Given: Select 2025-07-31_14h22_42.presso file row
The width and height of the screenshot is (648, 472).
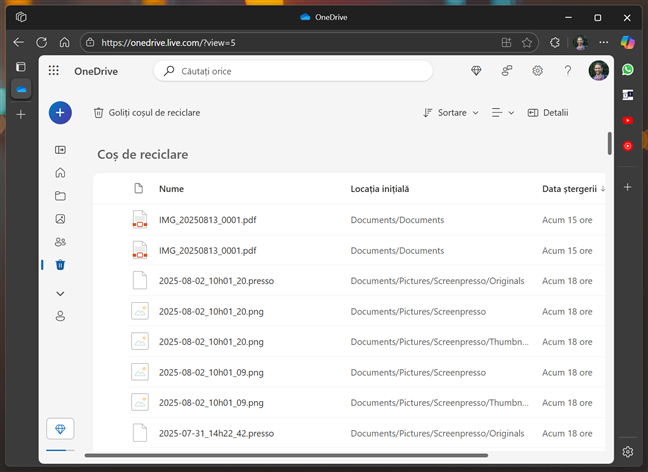Looking at the screenshot, I should 349,433.
